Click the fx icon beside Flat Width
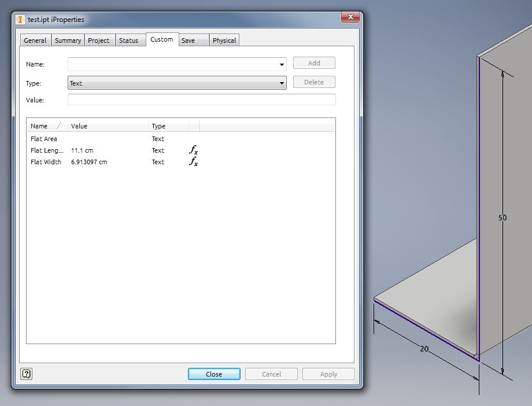The image size is (532, 406). tap(193, 162)
